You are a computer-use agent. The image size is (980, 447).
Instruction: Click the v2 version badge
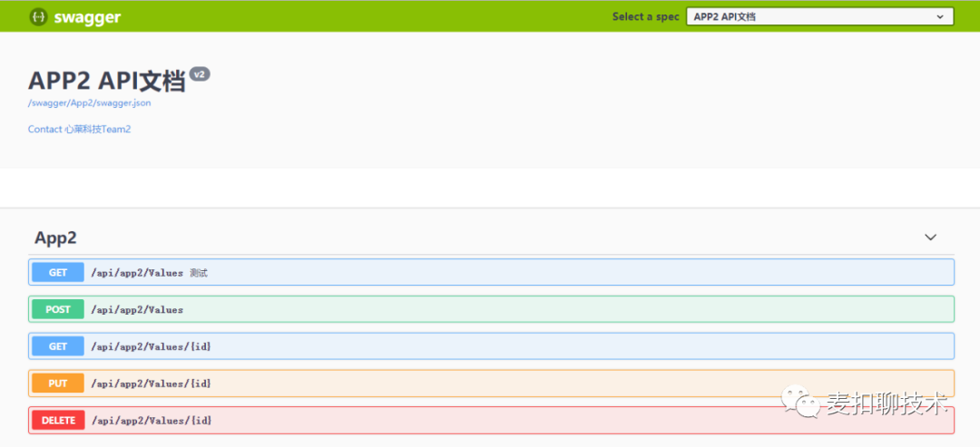tap(200, 74)
